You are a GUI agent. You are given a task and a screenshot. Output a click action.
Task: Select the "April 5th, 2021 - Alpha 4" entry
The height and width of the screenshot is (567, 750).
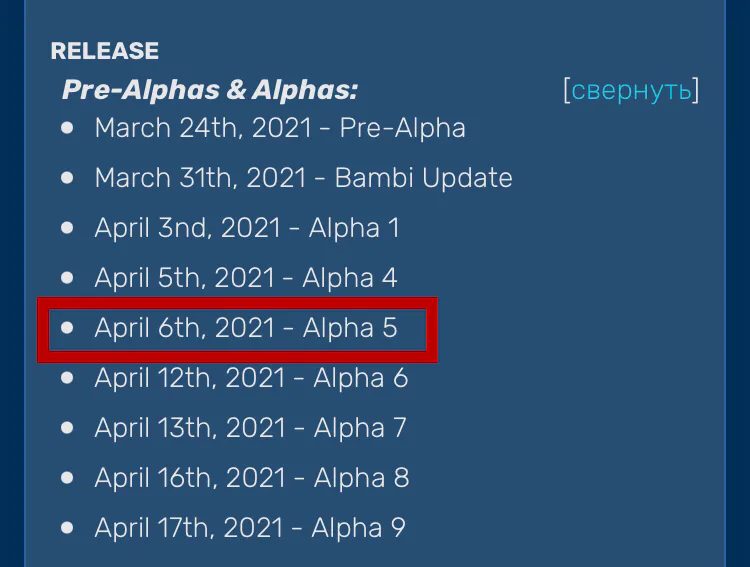coord(247,278)
